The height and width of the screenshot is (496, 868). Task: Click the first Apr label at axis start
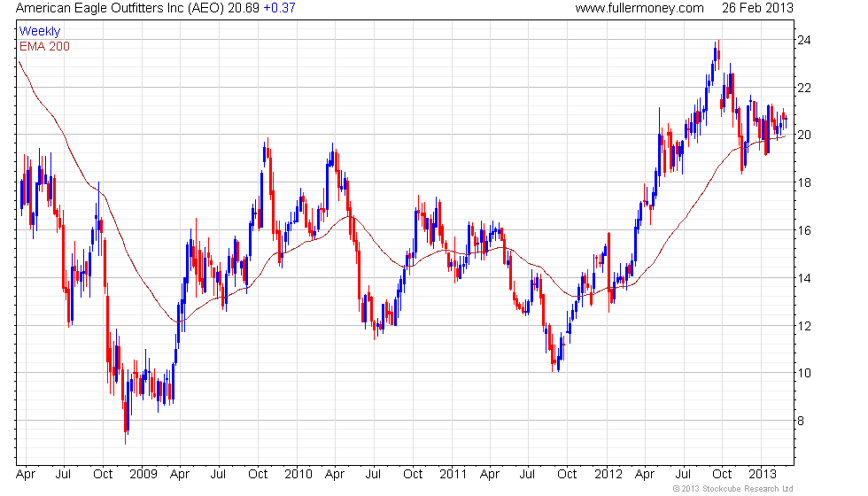(x=26, y=475)
